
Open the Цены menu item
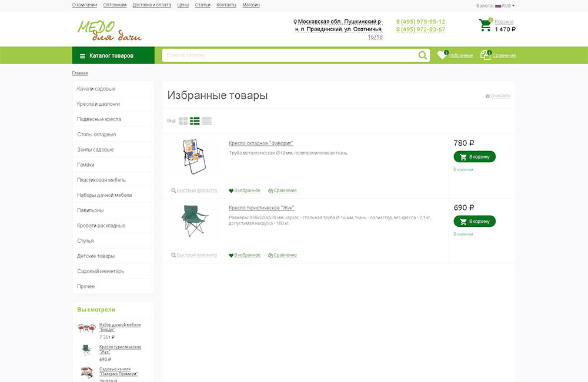[x=183, y=5]
